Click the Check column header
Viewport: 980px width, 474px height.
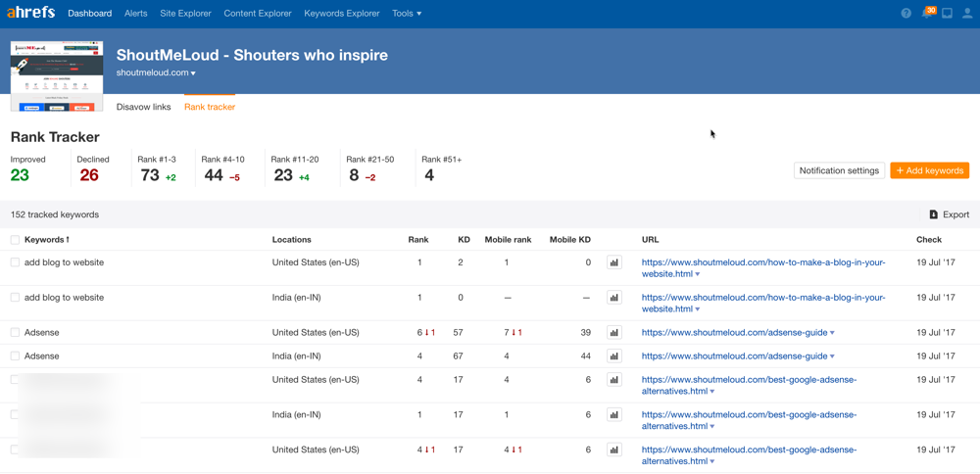[x=929, y=239]
